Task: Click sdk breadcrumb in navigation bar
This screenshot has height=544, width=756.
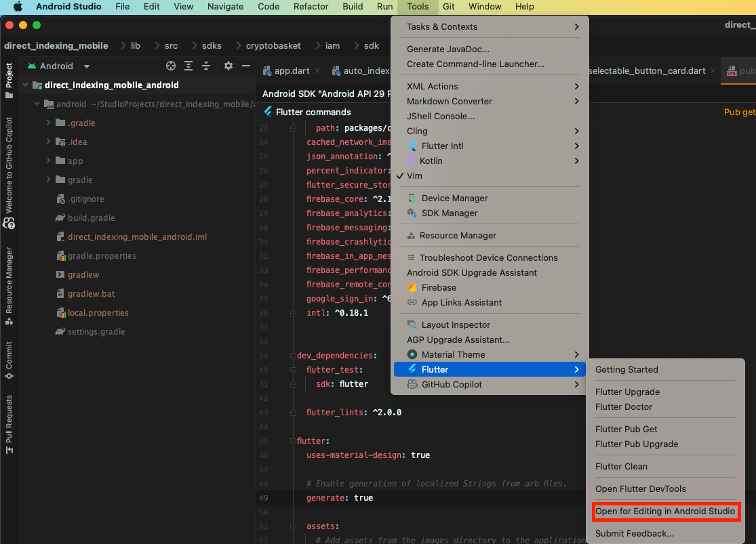Action: (x=372, y=46)
